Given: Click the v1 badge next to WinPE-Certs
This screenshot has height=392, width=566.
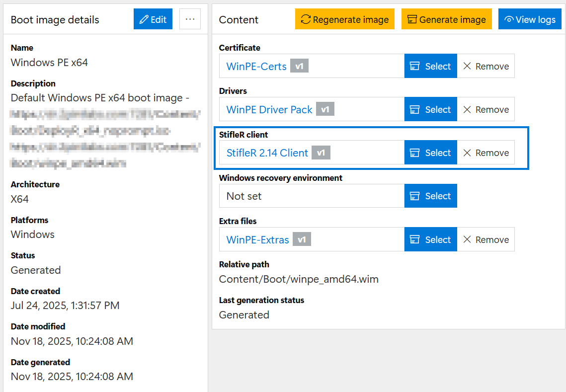Looking at the screenshot, I should pyautogui.click(x=299, y=66).
